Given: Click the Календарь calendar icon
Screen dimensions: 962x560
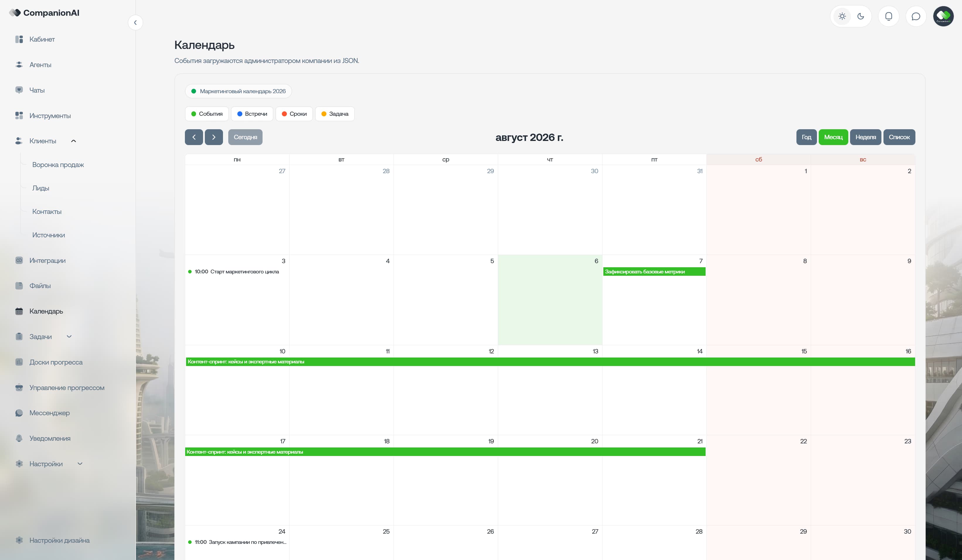Looking at the screenshot, I should click(19, 311).
